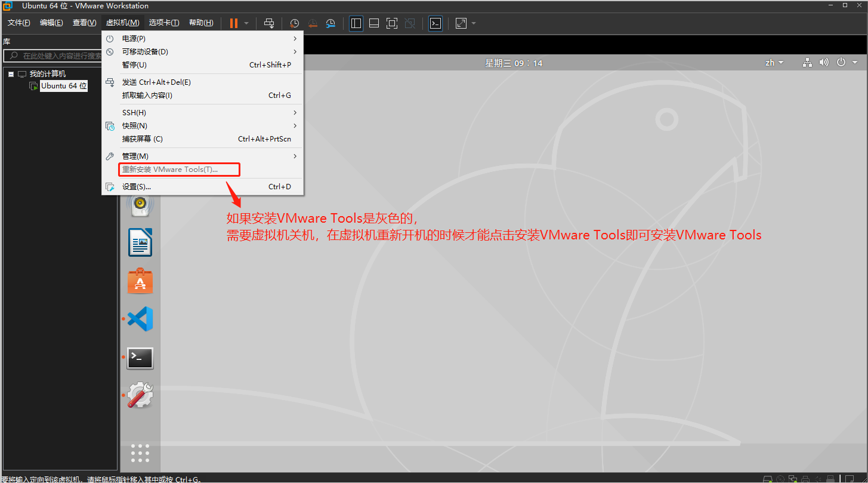Enter full screen mode from the toolbar
Viewport: 868px width, 483px height.
392,23
